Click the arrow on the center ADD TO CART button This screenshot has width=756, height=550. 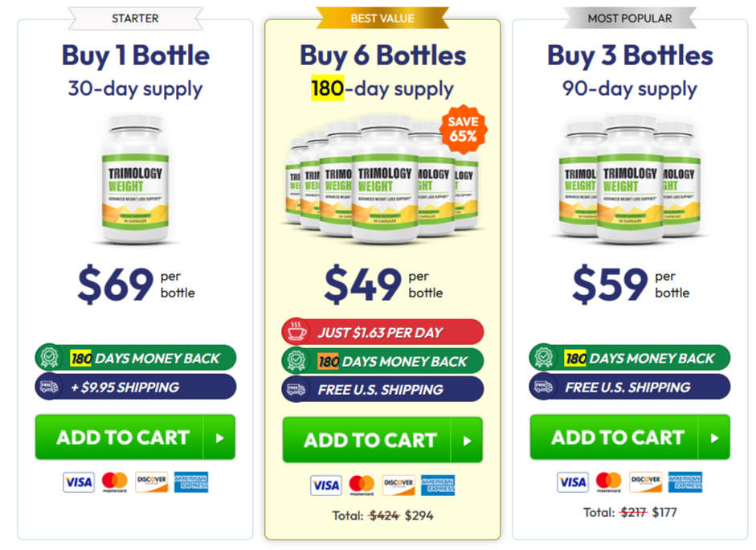tap(467, 440)
